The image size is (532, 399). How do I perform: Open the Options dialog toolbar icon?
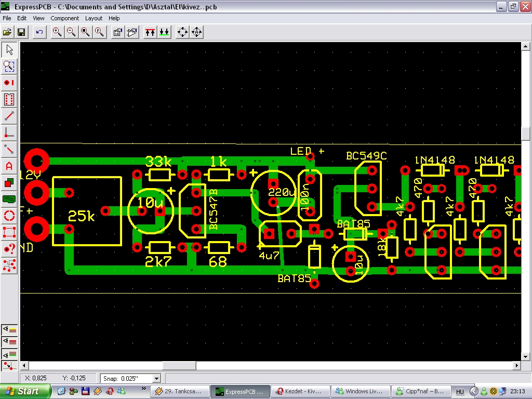pyautogui.click(x=118, y=32)
